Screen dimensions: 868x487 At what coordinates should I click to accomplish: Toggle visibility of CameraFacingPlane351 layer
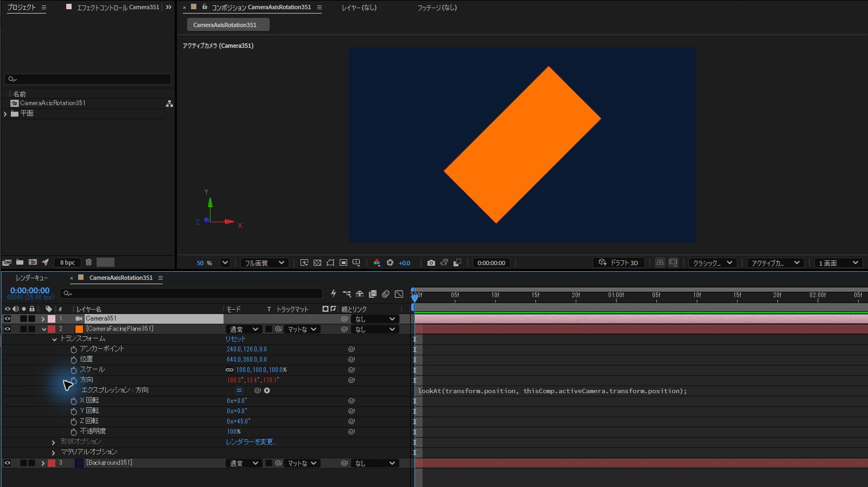point(8,329)
